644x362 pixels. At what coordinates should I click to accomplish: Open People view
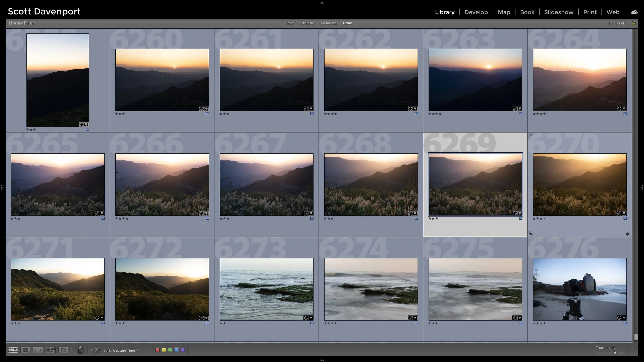point(63,350)
